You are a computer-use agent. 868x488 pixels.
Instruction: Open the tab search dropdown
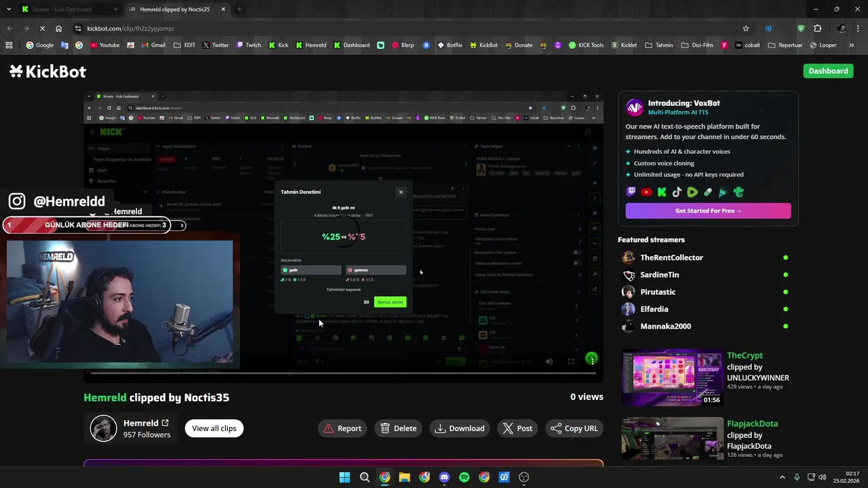coord(8,9)
